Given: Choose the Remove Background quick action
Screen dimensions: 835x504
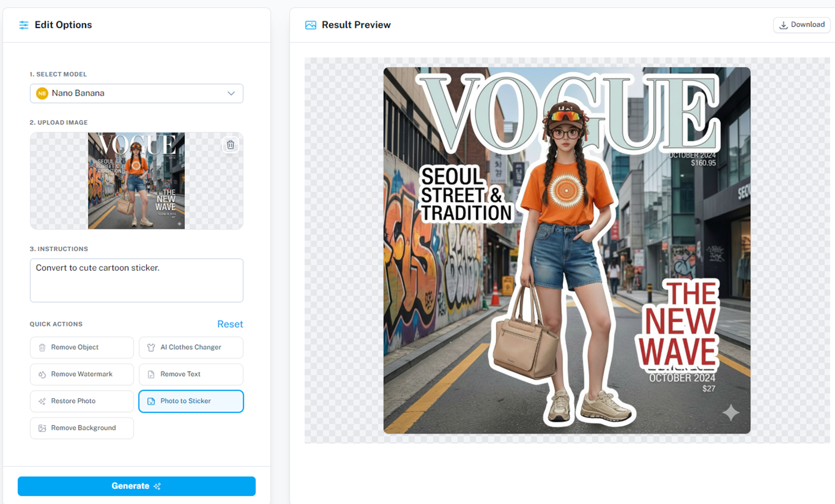Looking at the screenshot, I should pyautogui.click(x=82, y=428).
